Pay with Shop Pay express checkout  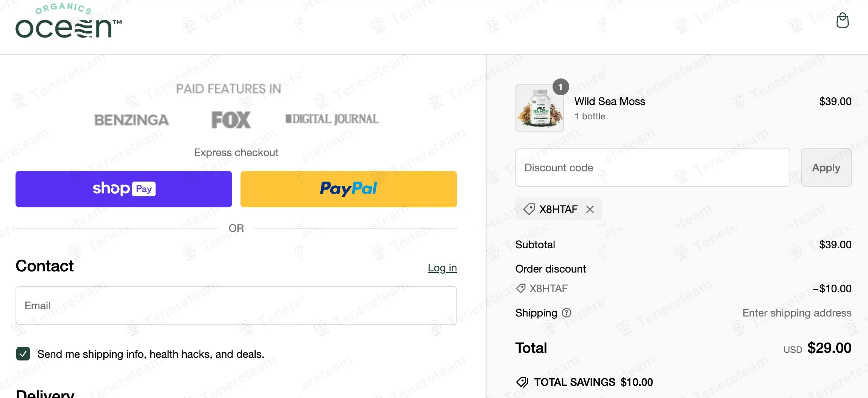pos(123,189)
